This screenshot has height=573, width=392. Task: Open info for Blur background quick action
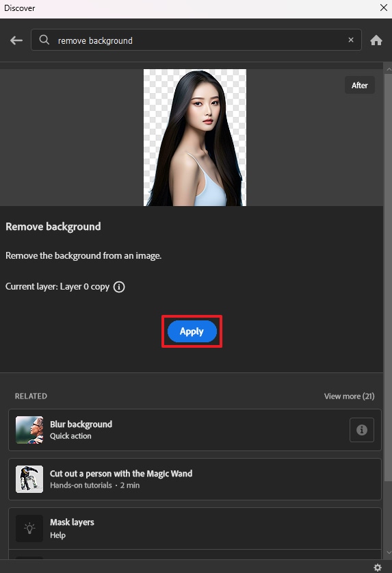pos(362,430)
